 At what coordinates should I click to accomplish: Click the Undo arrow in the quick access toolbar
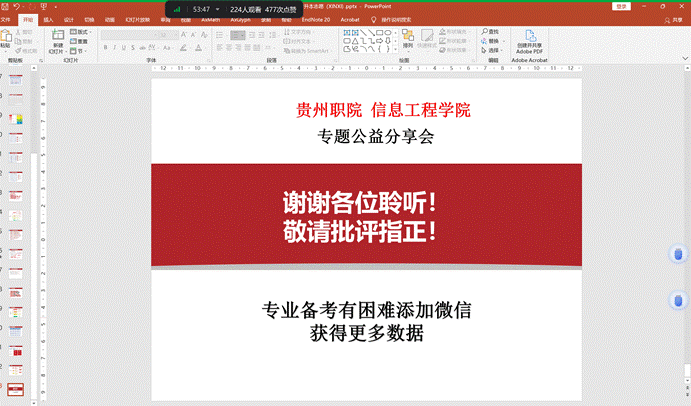(x=18, y=6)
